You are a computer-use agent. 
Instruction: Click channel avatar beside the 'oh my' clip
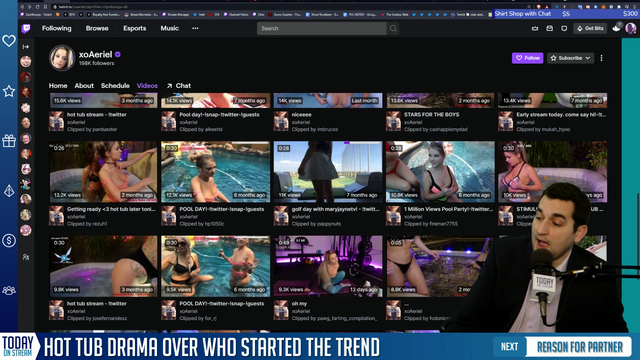click(281, 310)
